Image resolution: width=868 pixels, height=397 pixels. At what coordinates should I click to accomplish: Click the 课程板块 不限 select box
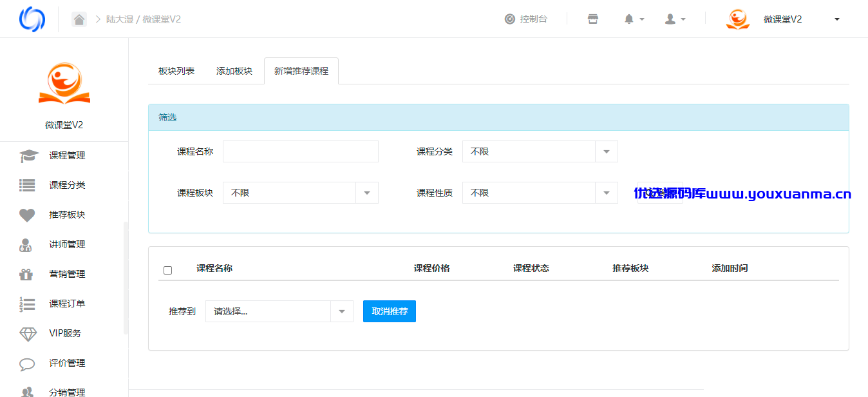click(300, 193)
